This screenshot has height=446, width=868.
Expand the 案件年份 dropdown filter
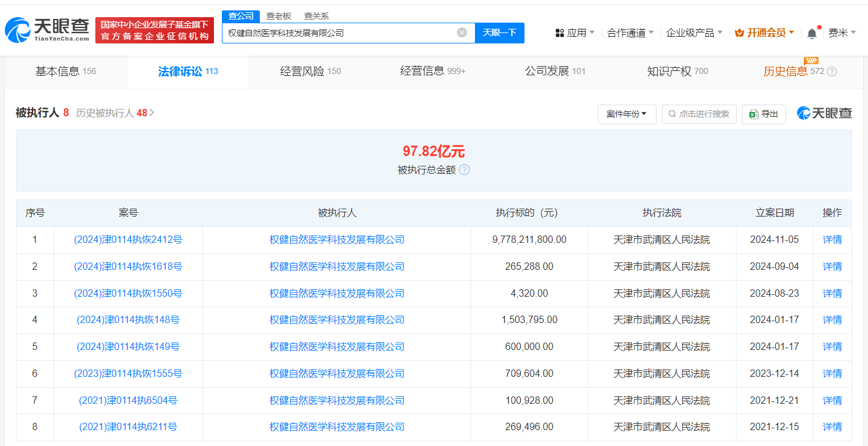[x=627, y=114]
